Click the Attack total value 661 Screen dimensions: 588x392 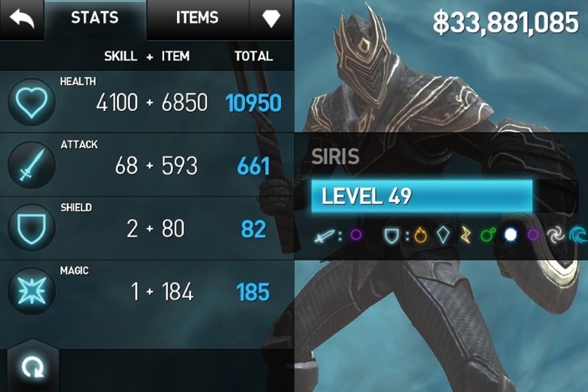tap(253, 166)
